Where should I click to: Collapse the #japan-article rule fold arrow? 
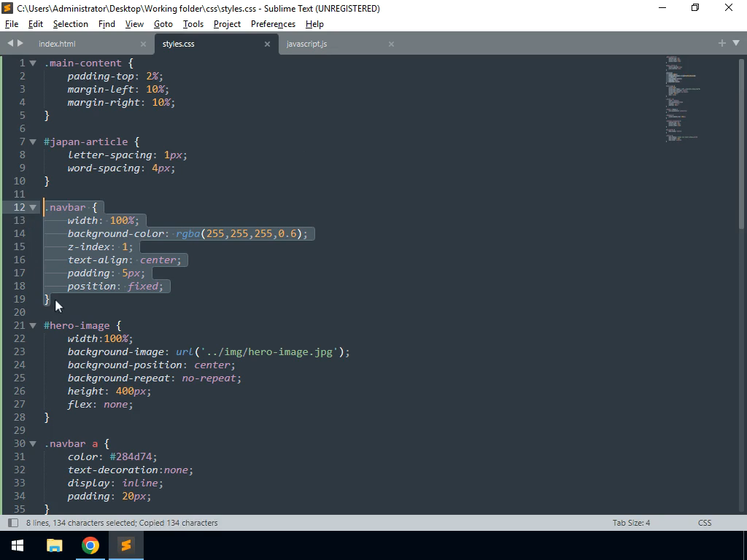[x=33, y=141]
